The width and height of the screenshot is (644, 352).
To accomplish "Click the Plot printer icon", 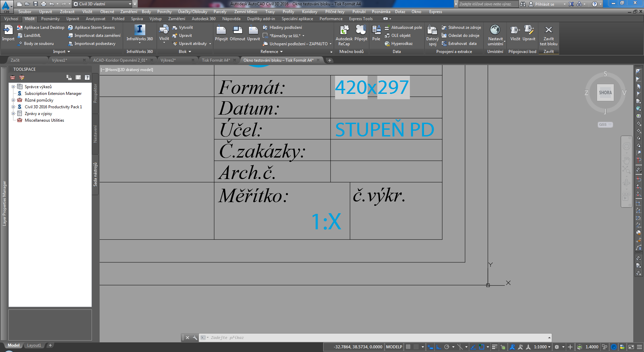I will (x=44, y=4).
